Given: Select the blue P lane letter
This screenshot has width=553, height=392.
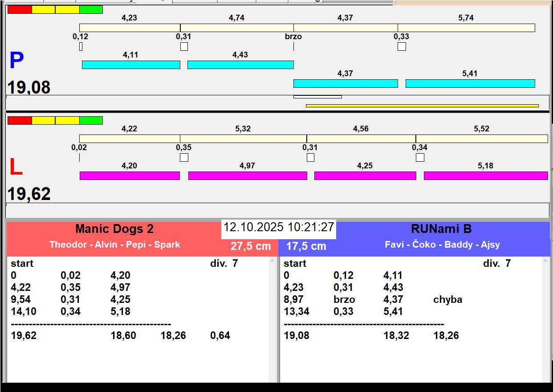Looking at the screenshot, I should click(x=16, y=61).
